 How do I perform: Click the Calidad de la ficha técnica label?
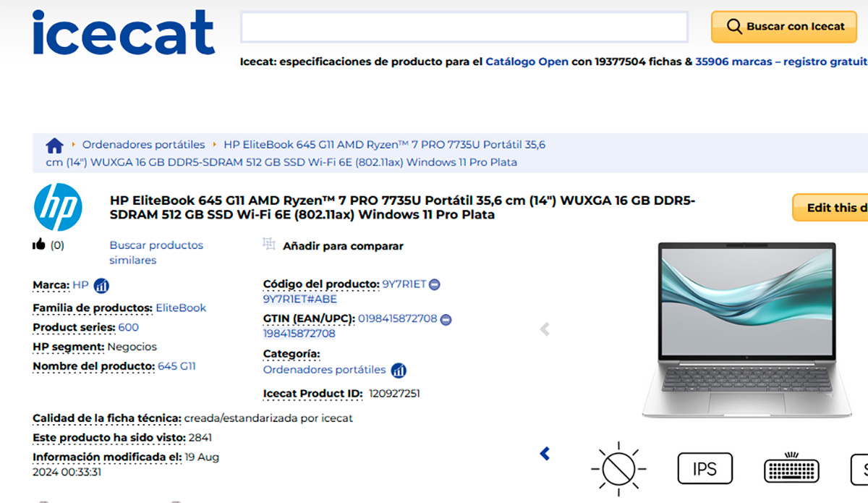pos(107,418)
